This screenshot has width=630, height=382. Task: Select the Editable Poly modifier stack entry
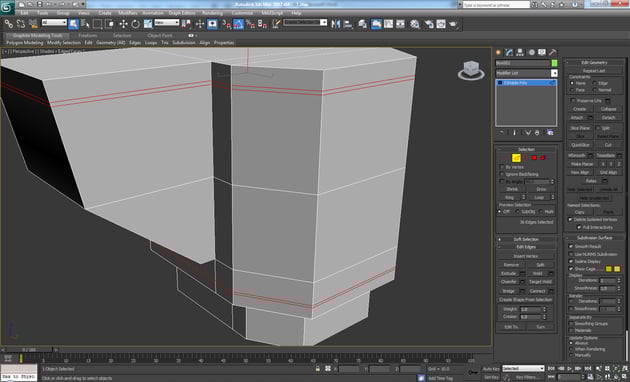[x=526, y=82]
